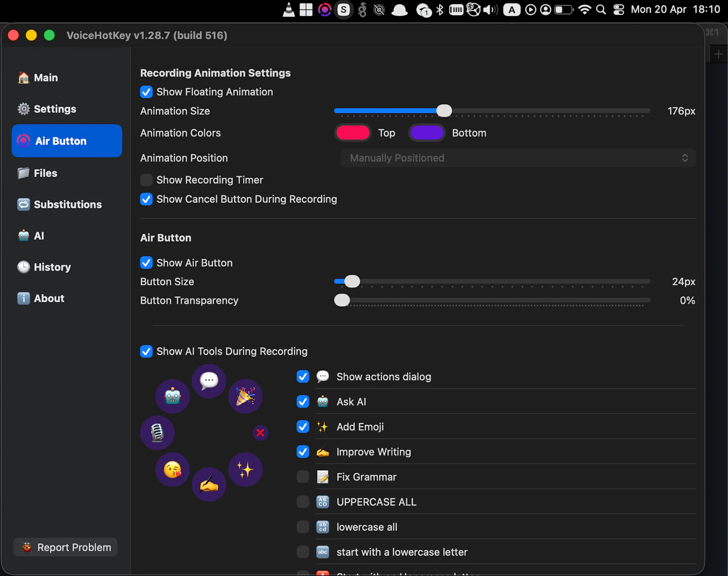
Task: Click the Improve Writing hand icon in list
Action: coord(323,452)
